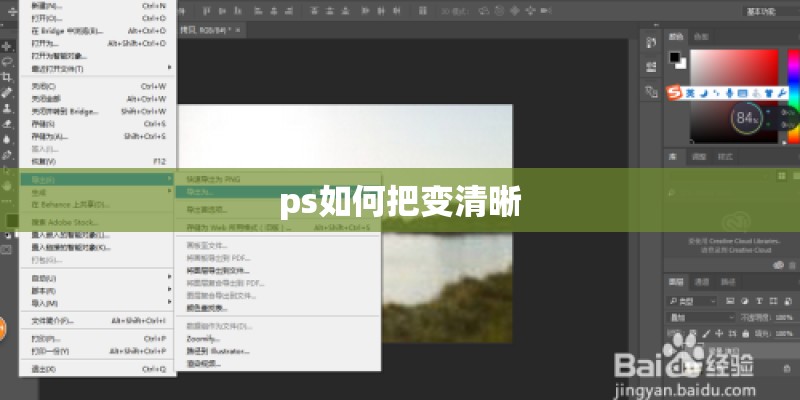Expand the 脚本(R) submenu arrow

click(169, 290)
